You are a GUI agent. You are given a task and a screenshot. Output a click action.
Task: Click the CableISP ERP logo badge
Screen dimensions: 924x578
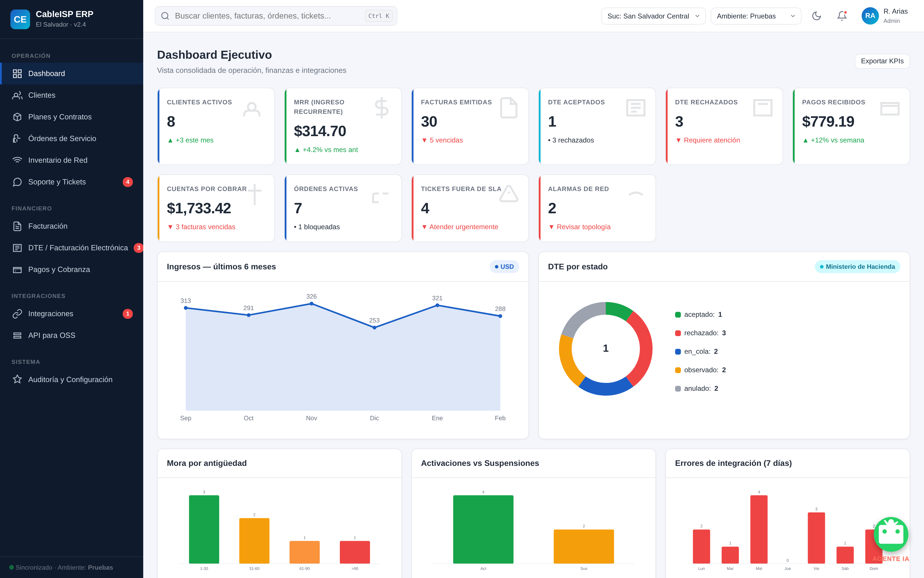[x=20, y=19]
